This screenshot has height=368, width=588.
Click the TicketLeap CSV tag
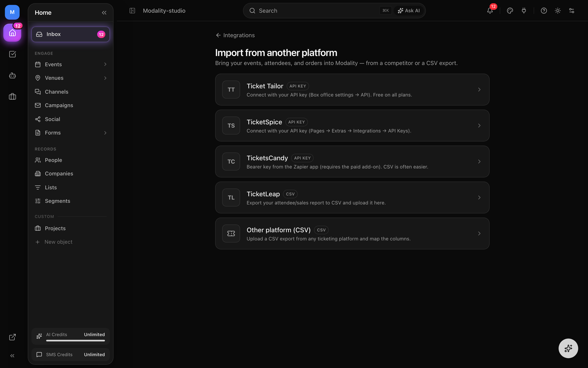(x=290, y=194)
